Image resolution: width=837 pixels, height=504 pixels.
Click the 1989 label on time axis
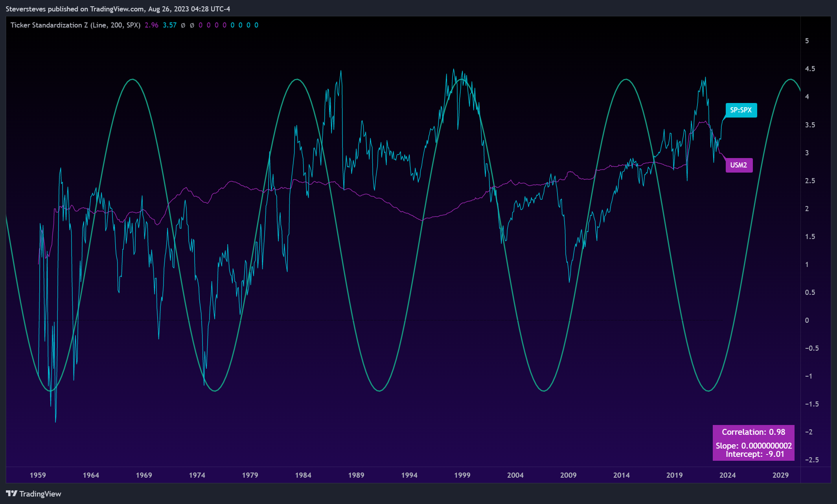coord(356,475)
